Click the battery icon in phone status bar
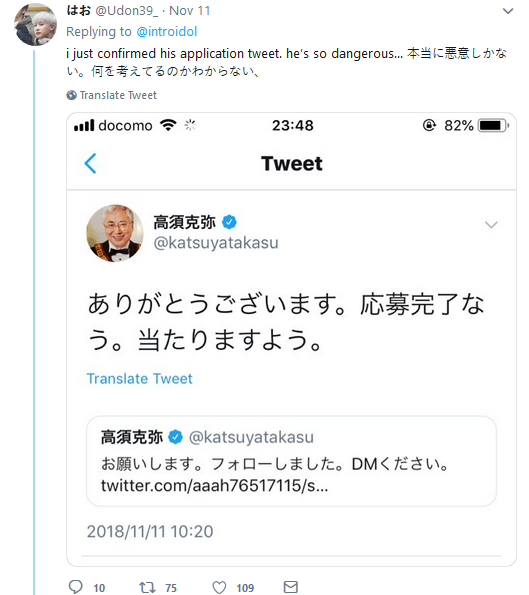Image resolution: width=529 pixels, height=595 pixels. click(x=493, y=125)
